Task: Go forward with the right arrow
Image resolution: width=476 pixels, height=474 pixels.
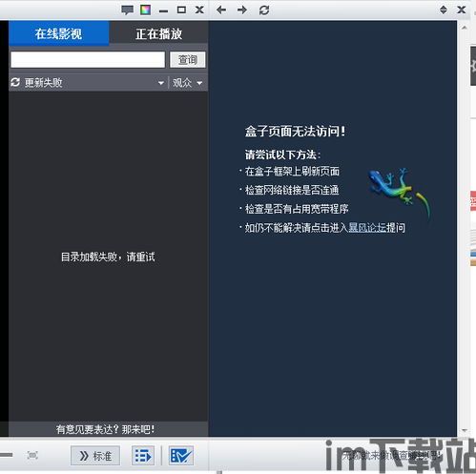Action: [242, 10]
